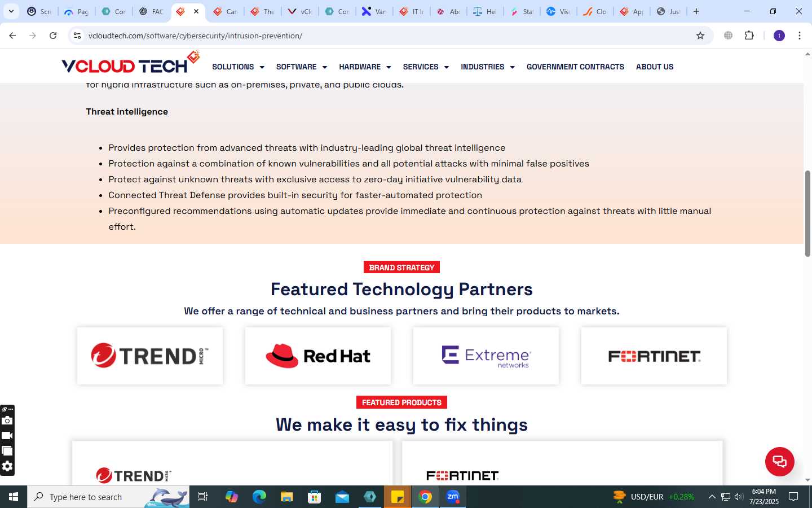Switch to the 'Vari' browser tab
The image size is (812, 508).
tap(374, 11)
